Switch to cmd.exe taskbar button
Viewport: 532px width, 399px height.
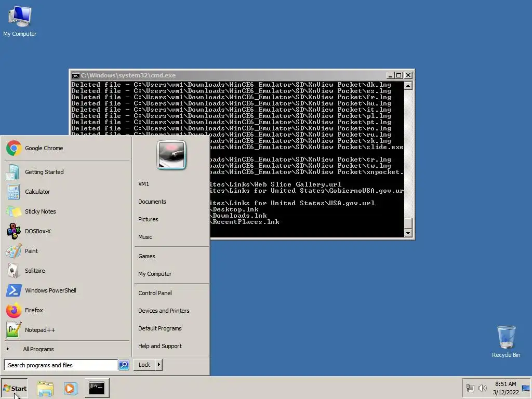[97, 388]
